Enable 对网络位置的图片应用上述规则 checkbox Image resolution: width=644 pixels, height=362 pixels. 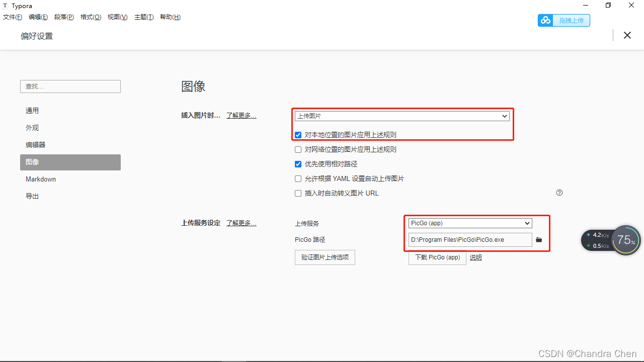click(x=298, y=149)
